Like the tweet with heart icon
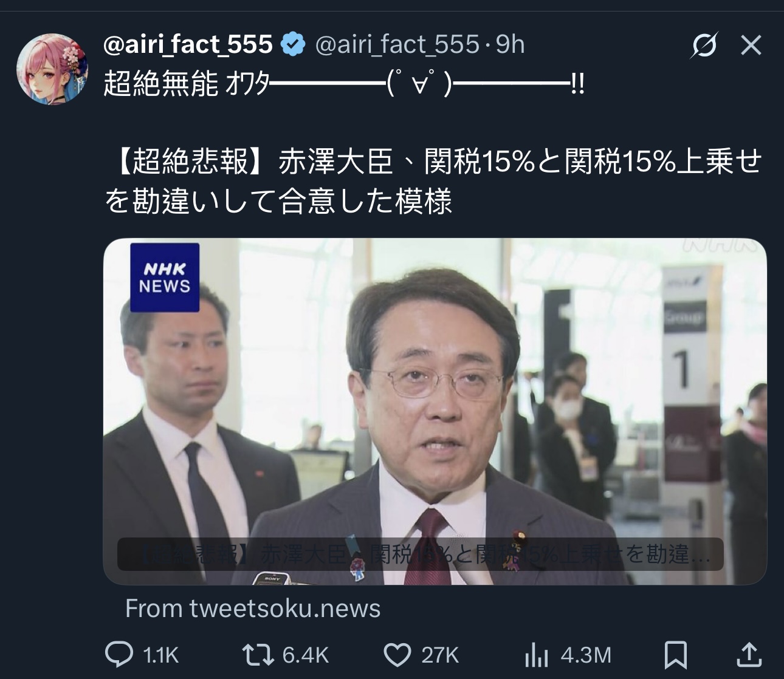Screen dimensions: 784x679 [x=397, y=655]
